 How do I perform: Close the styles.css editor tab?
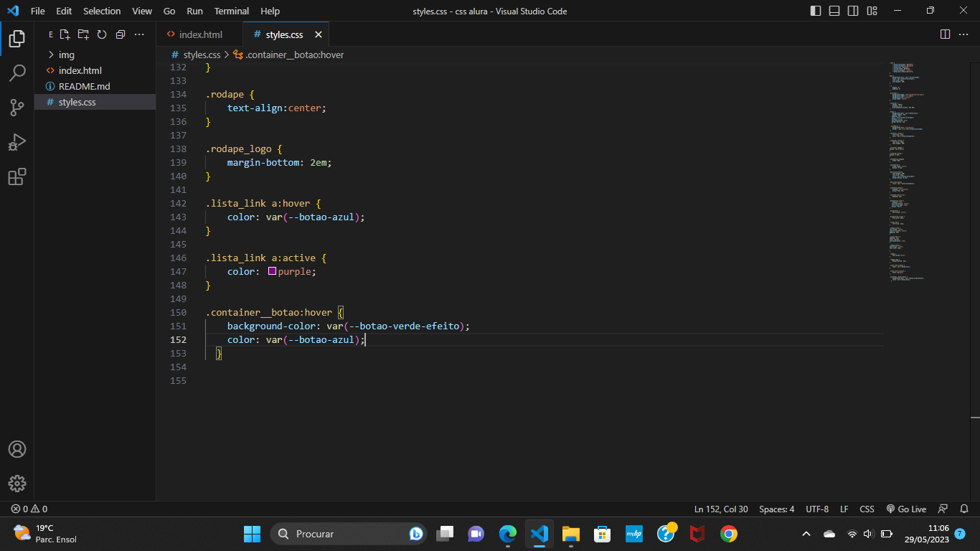[318, 34]
